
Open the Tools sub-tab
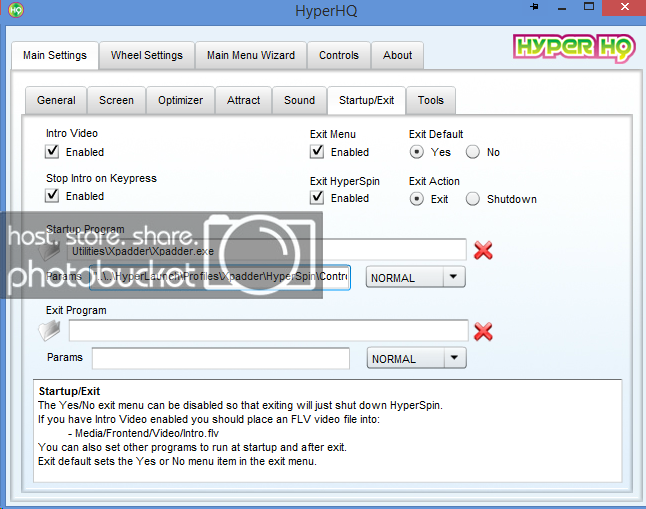(431, 100)
